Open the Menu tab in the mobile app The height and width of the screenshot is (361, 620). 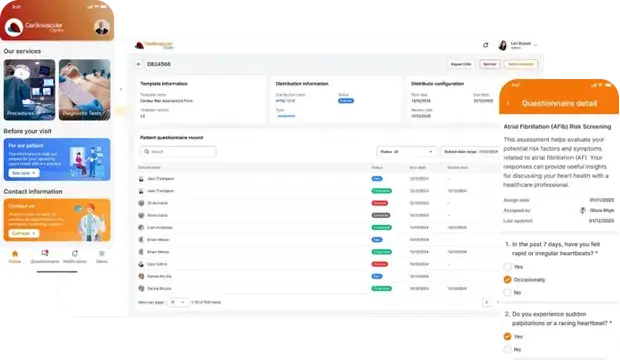pos(102,257)
